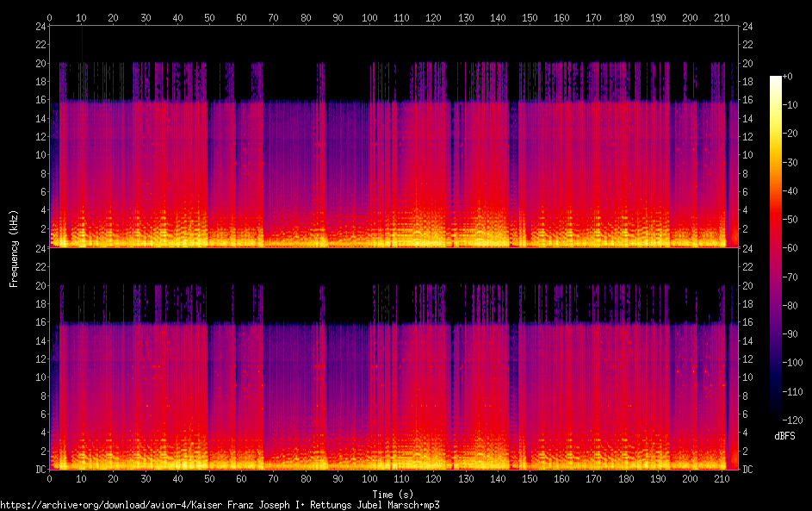Viewport: 812px width, 511px height.
Task: Click the "-90" value on the color scale
Action: click(x=790, y=333)
